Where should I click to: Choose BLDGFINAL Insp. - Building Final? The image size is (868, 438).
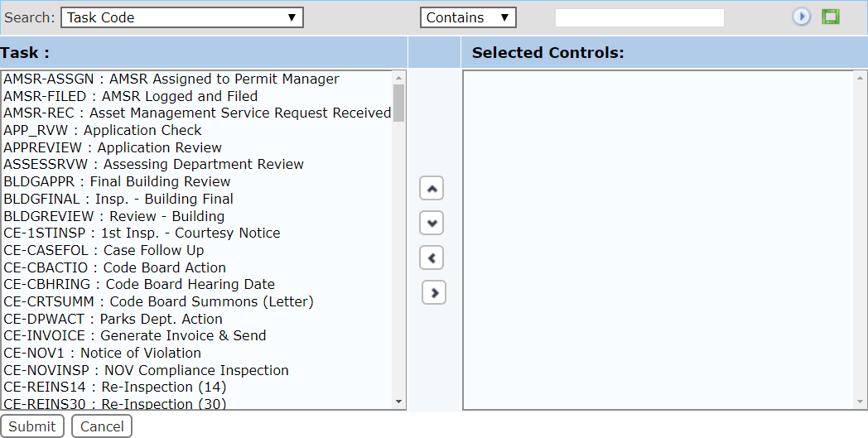[x=118, y=200]
